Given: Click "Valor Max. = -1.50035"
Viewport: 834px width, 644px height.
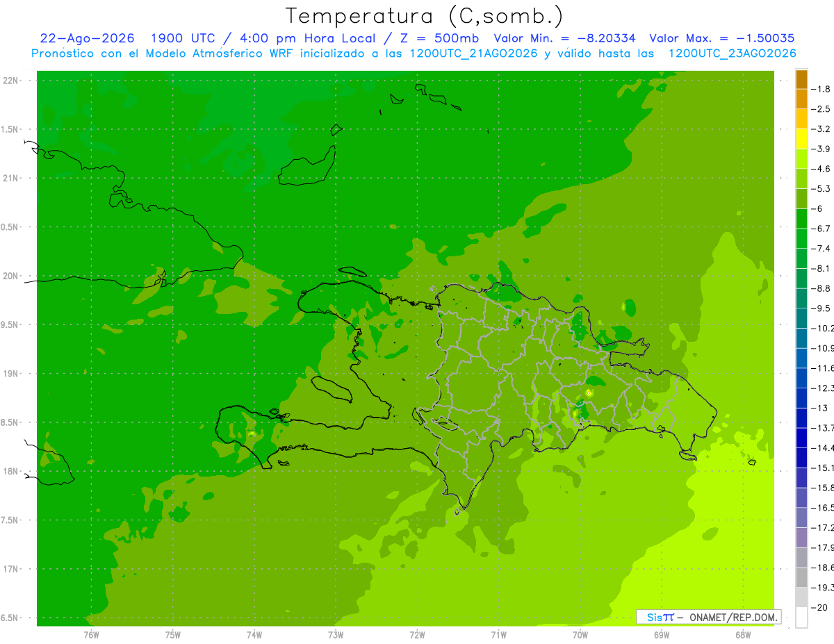Looking at the screenshot, I should tap(721, 38).
